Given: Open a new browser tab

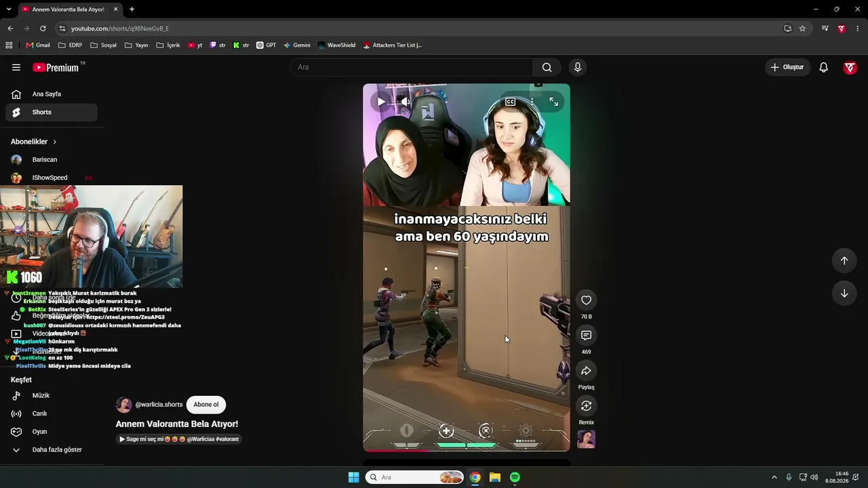Looking at the screenshot, I should [x=132, y=9].
